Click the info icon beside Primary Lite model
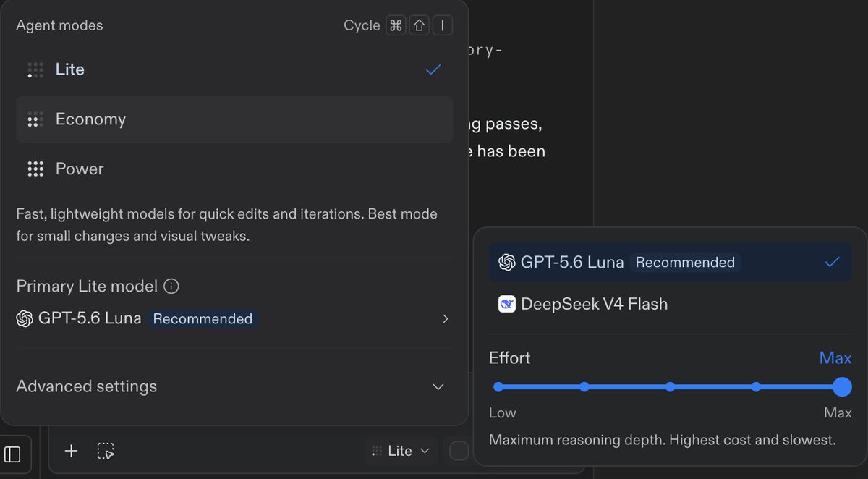Image resolution: width=868 pixels, height=479 pixels. click(171, 287)
